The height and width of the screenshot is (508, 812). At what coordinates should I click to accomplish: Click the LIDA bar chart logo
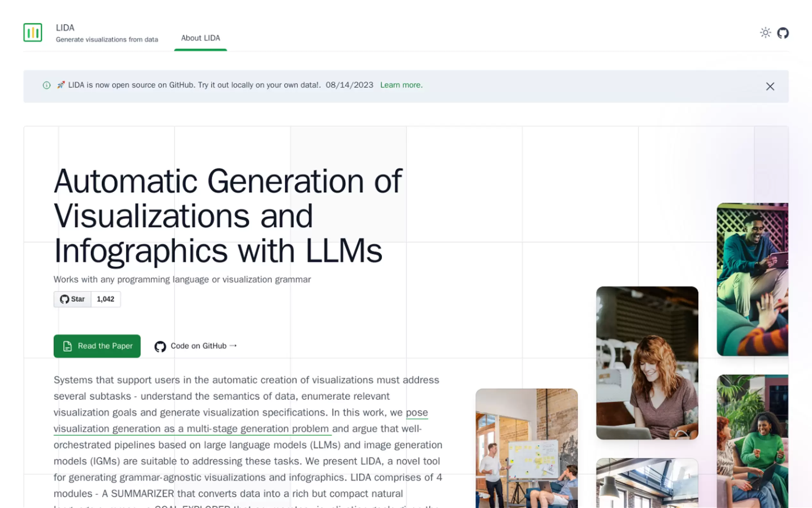(33, 33)
